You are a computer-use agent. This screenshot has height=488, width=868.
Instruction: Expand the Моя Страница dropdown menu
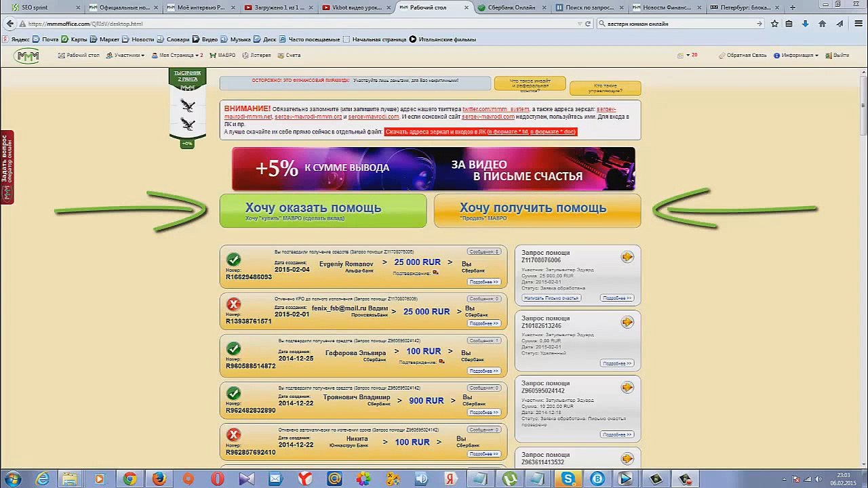tap(177, 55)
